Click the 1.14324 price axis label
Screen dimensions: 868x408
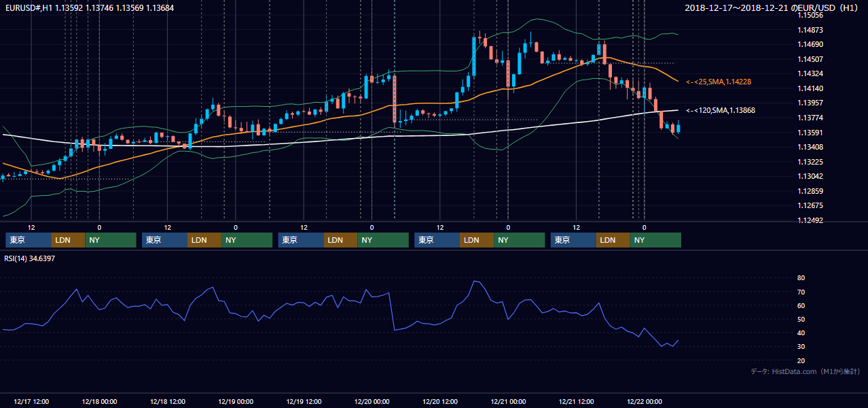pyautogui.click(x=810, y=73)
